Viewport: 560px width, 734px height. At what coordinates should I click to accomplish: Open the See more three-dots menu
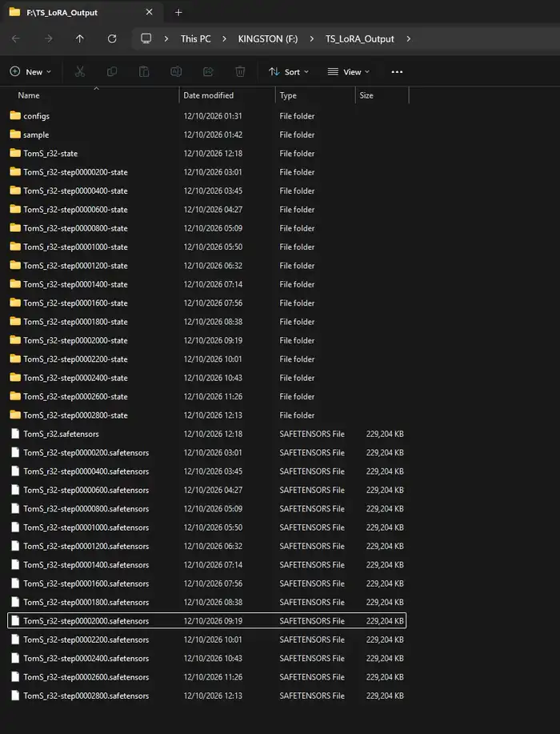pos(397,71)
